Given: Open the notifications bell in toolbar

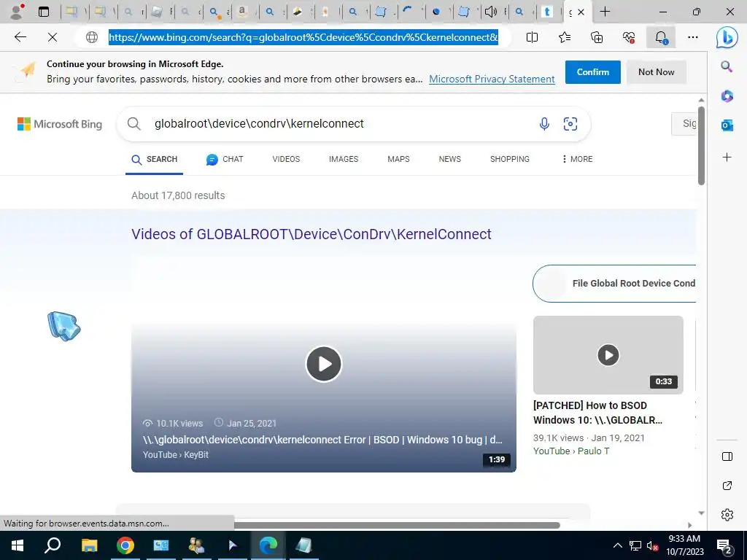Looking at the screenshot, I should pos(661,37).
